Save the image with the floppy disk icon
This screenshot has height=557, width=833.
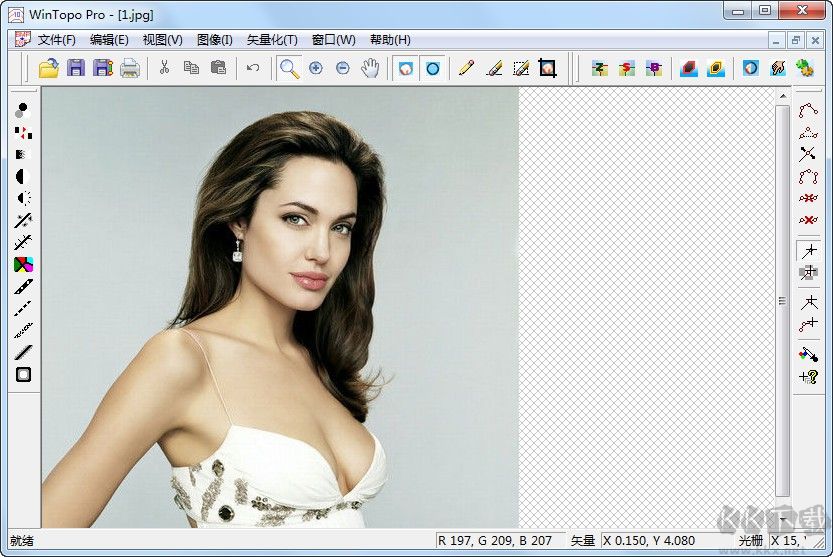coord(75,68)
